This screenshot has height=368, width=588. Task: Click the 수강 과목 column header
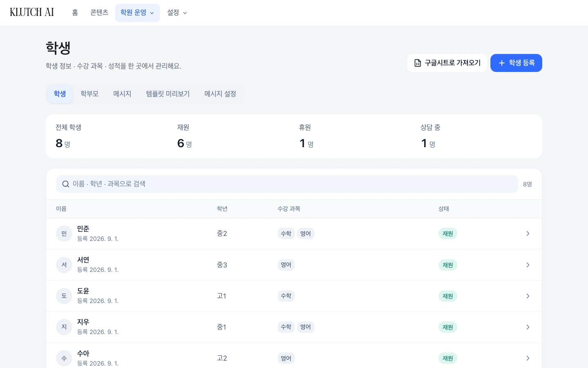(289, 209)
